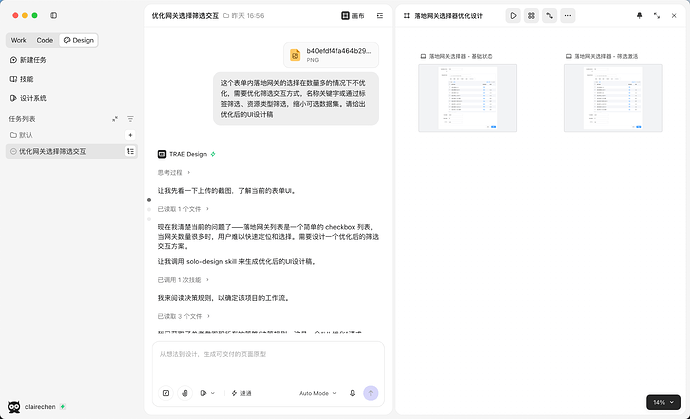
Task: Expand the 已读取 1 个文件 entry
Action: tap(183, 209)
